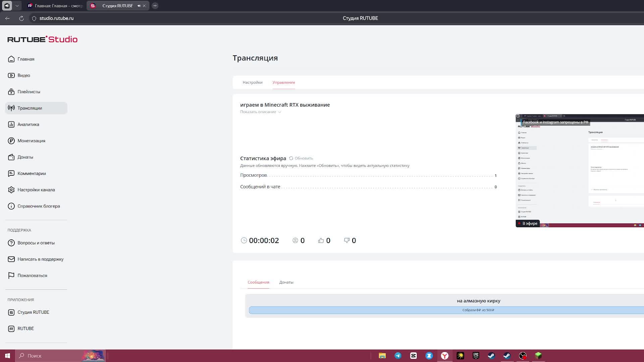Screen dimensions: 644x362
Task: Open Telegram from the taskbar
Action: click(x=398, y=356)
